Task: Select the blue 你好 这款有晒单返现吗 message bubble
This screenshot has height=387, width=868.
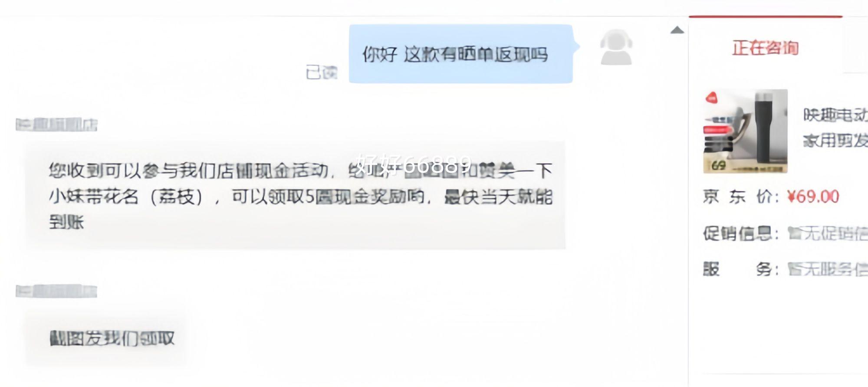Action: point(461,54)
